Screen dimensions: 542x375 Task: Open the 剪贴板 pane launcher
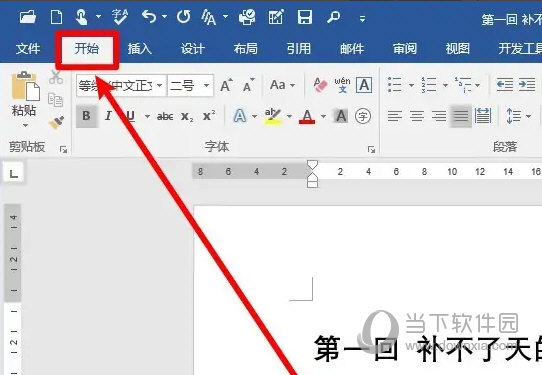(x=63, y=150)
